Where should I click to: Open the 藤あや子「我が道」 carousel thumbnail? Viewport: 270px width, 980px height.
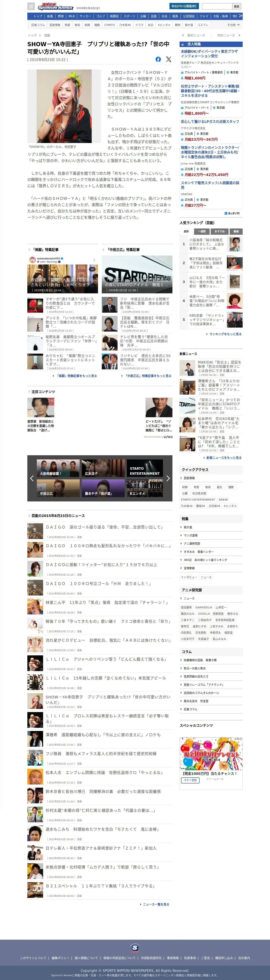(103, 488)
